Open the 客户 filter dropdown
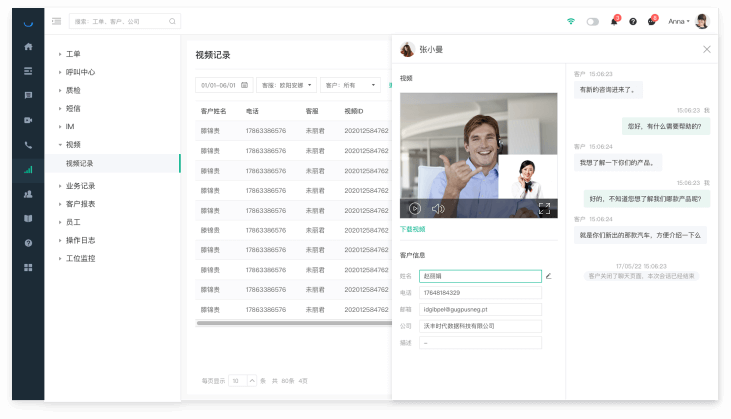Screen dimensions: 731x419 coord(351,86)
